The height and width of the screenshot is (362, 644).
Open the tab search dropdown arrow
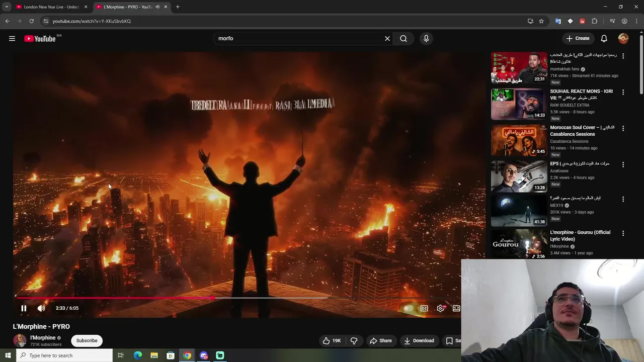[x=7, y=7]
